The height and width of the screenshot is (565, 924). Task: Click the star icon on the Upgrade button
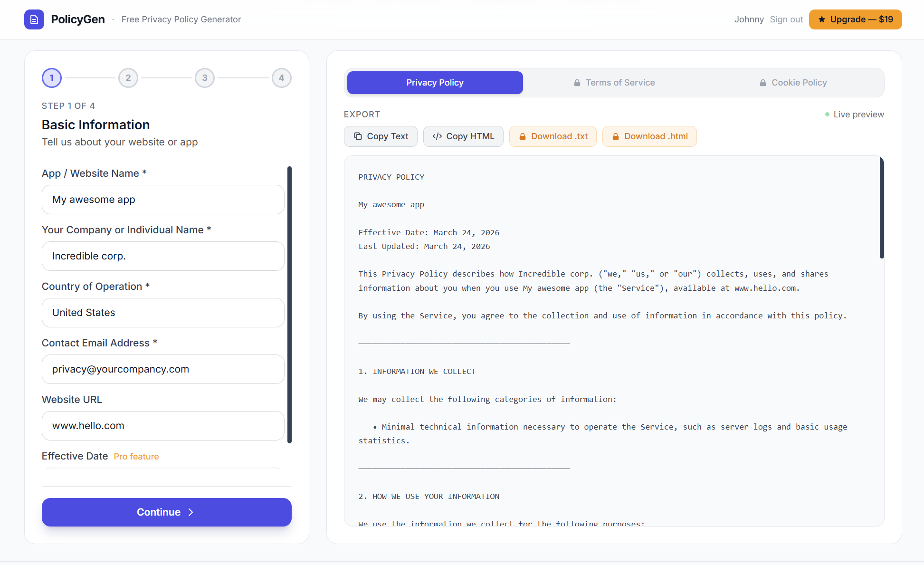pos(822,19)
